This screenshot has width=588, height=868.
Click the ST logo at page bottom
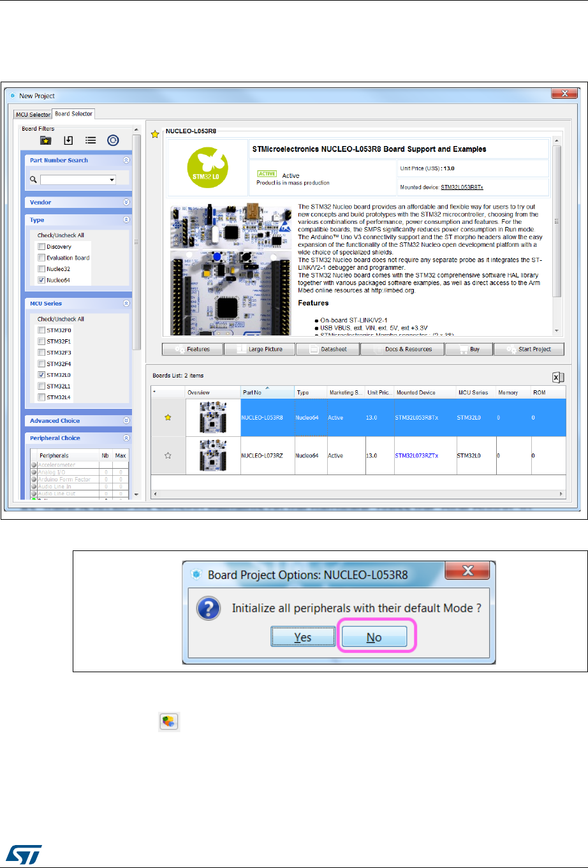point(25,854)
